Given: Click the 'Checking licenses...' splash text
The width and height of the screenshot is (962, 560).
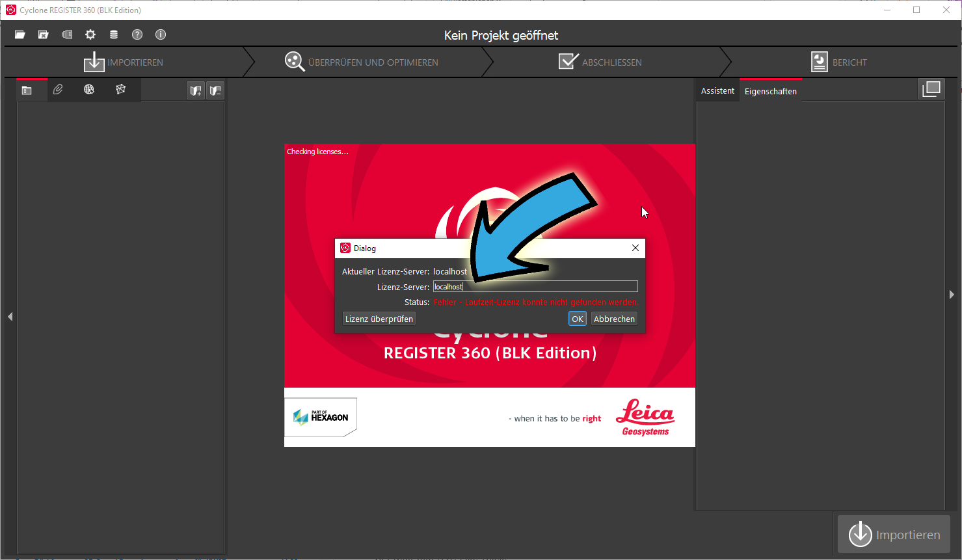Looking at the screenshot, I should [x=317, y=152].
